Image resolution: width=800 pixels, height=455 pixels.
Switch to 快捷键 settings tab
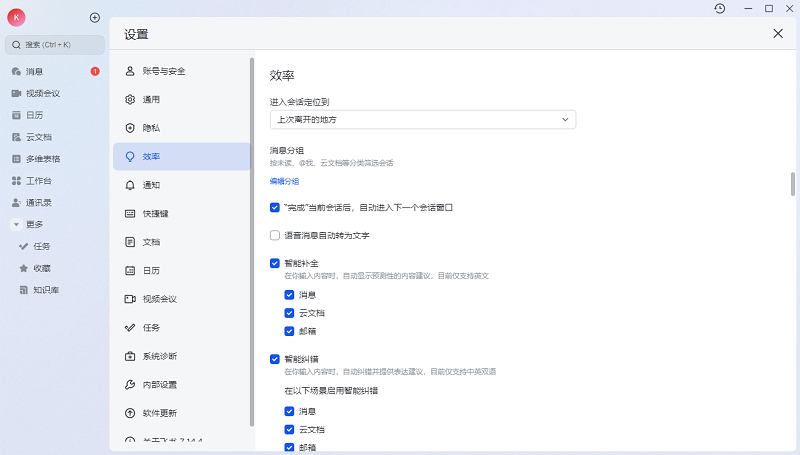tap(155, 213)
